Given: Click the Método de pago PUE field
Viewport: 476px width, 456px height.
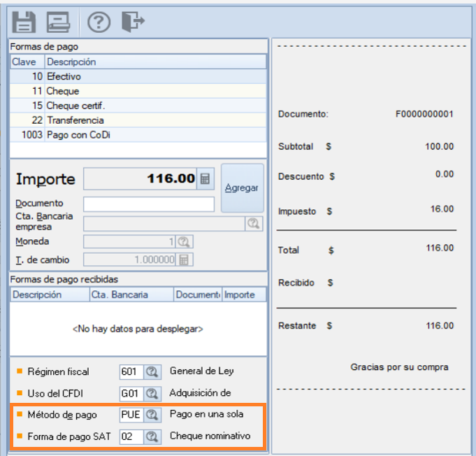Looking at the screenshot, I should (131, 415).
